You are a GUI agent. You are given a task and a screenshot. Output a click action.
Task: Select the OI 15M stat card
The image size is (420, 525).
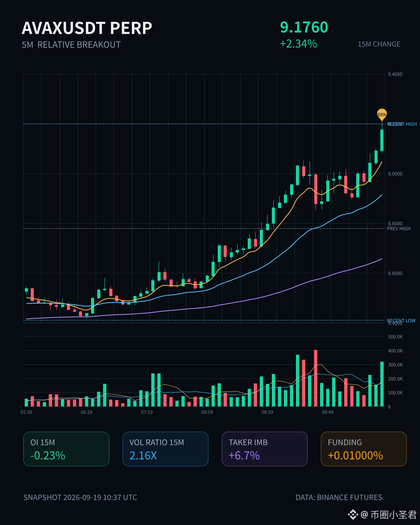(x=66, y=449)
